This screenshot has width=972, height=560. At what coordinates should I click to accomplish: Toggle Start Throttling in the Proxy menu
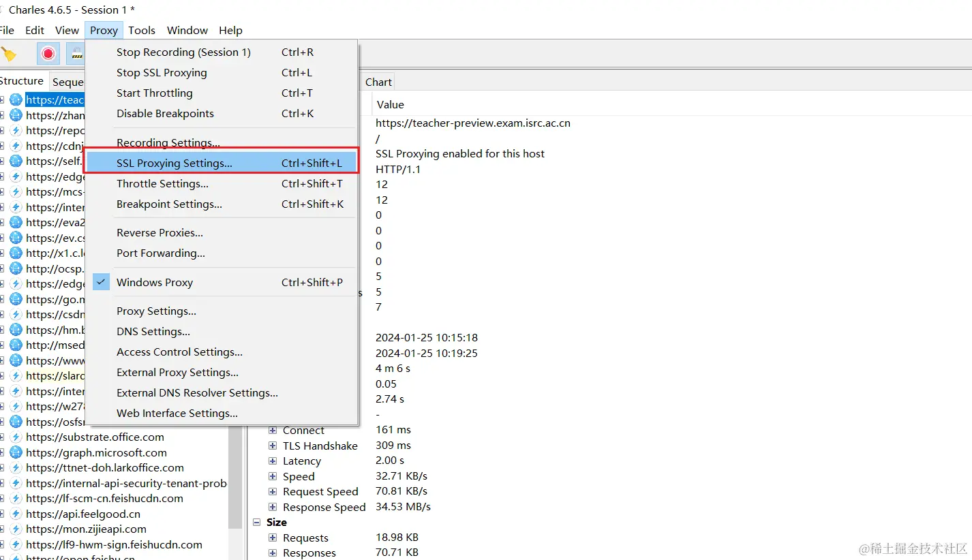click(x=154, y=93)
